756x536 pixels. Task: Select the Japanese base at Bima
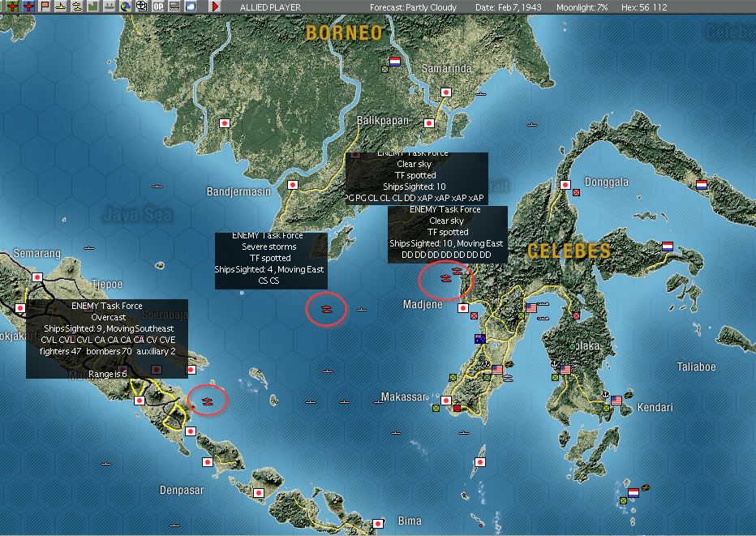coord(378,524)
